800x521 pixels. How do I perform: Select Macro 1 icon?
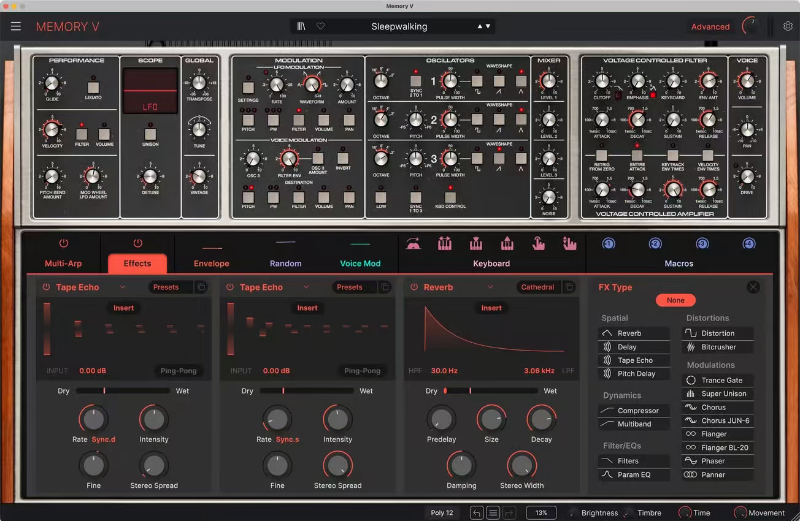[x=608, y=244]
